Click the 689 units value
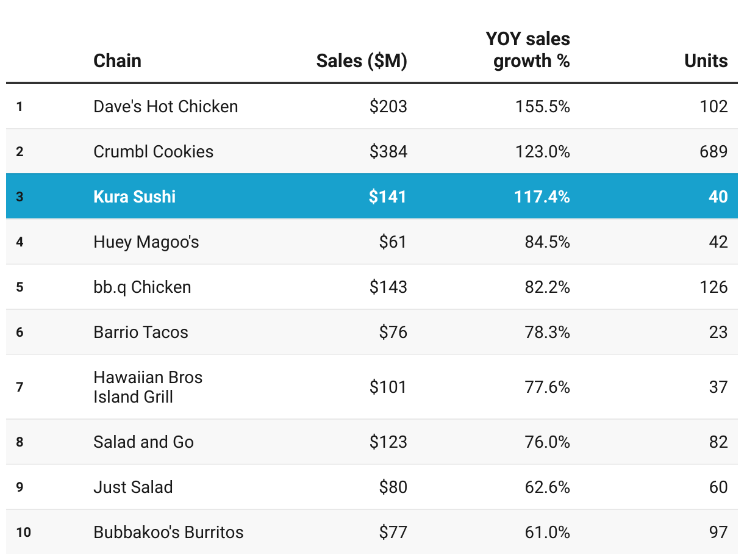The image size is (744, 560). pos(713,152)
